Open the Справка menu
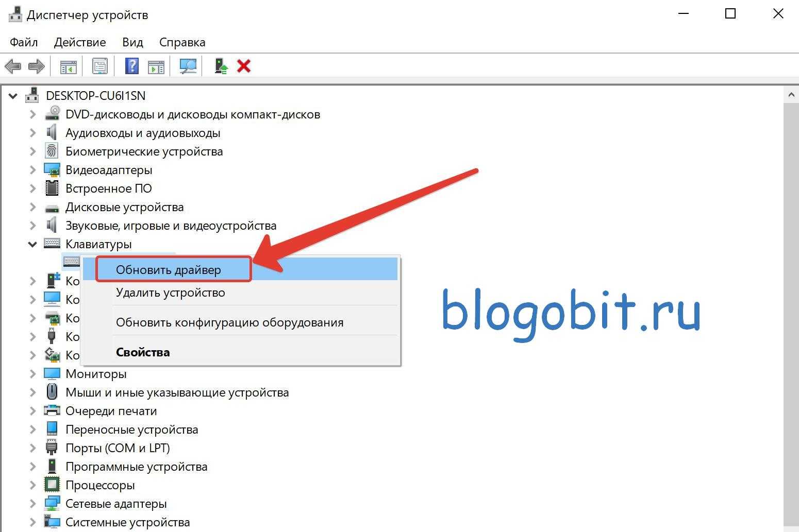This screenshot has width=799, height=532. pyautogui.click(x=182, y=42)
